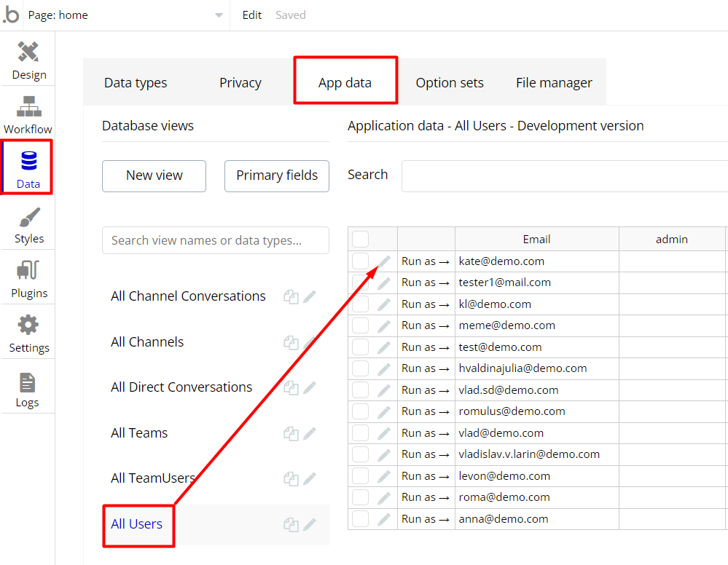Click the copy icon next to All Teams

point(291,434)
